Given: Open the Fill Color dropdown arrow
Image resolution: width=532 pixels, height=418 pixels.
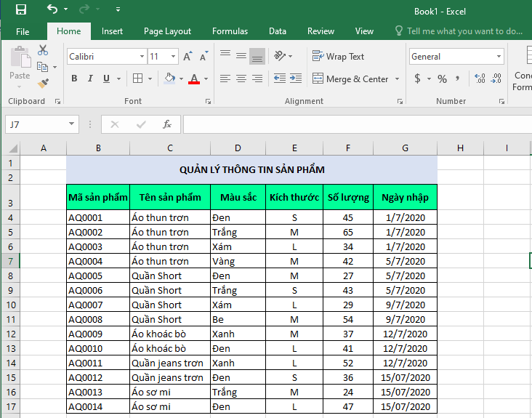Looking at the screenshot, I should click(181, 79).
